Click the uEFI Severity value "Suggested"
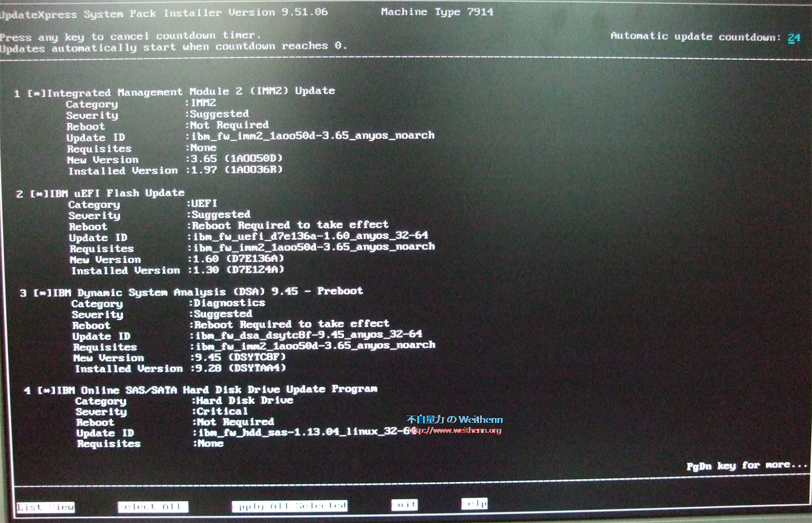The image size is (812, 523). point(221,214)
